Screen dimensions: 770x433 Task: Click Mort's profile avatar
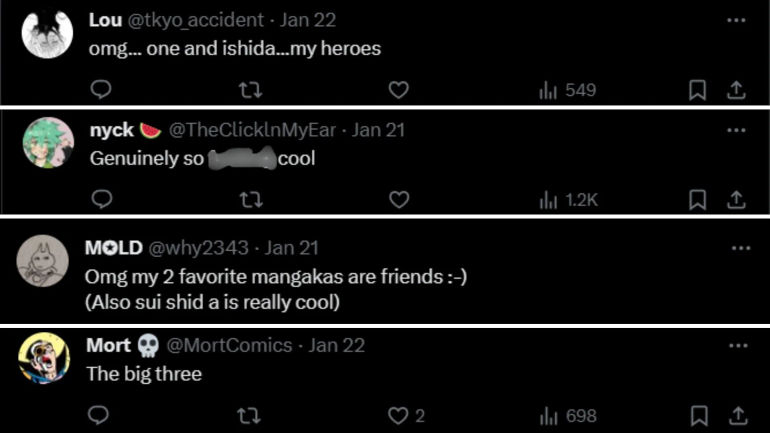[x=44, y=359]
